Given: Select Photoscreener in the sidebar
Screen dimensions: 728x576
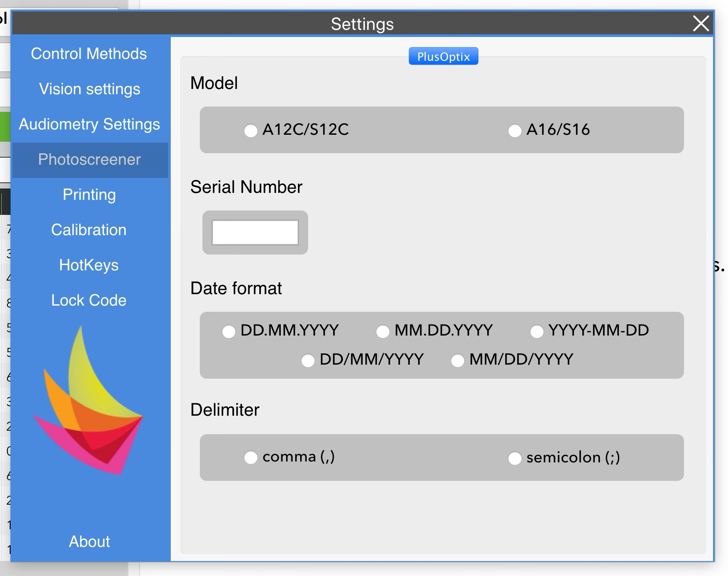Looking at the screenshot, I should [89, 159].
